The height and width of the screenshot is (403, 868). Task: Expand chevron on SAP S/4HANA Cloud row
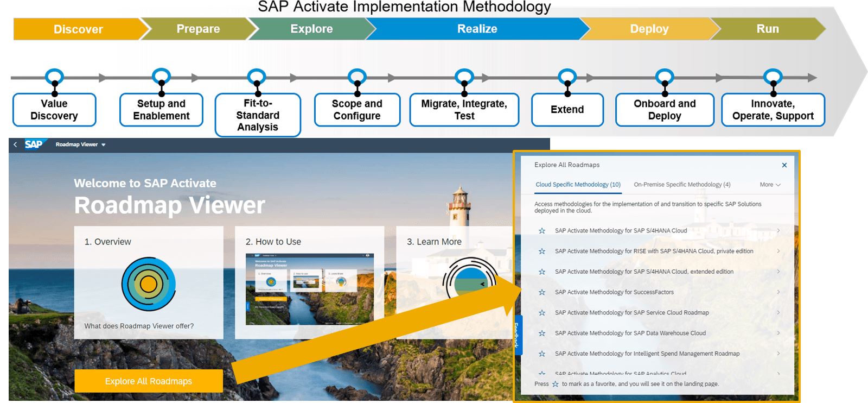click(x=778, y=231)
